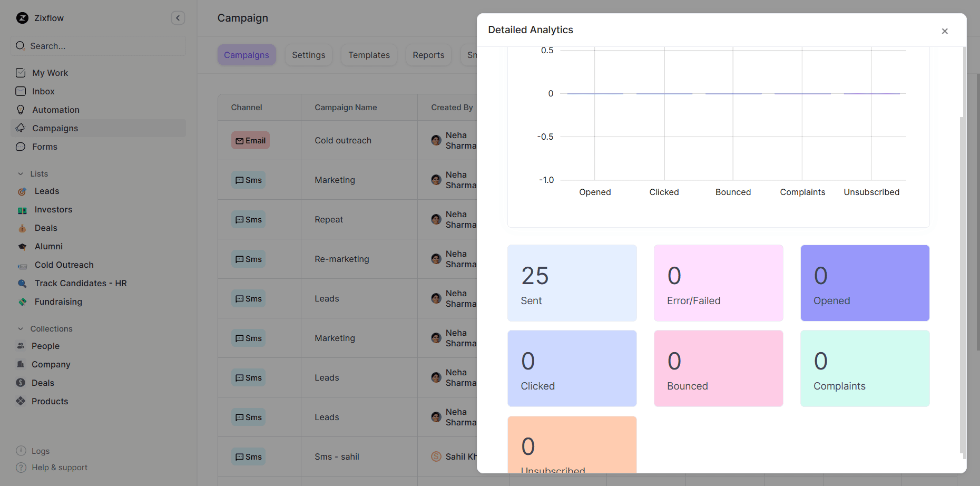Click the Search field

(98, 46)
